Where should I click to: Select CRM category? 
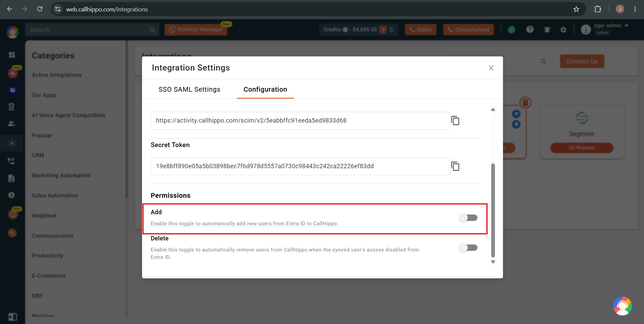point(38,155)
